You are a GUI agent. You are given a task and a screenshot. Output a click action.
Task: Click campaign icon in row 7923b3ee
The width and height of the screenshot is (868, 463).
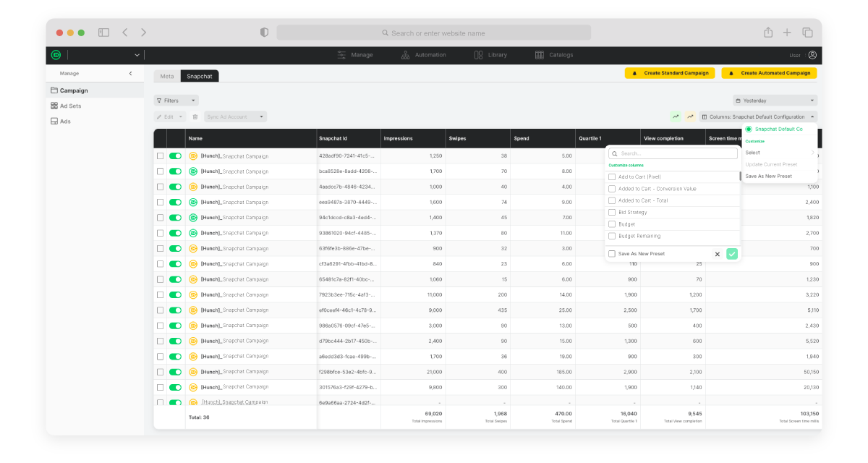tap(193, 294)
